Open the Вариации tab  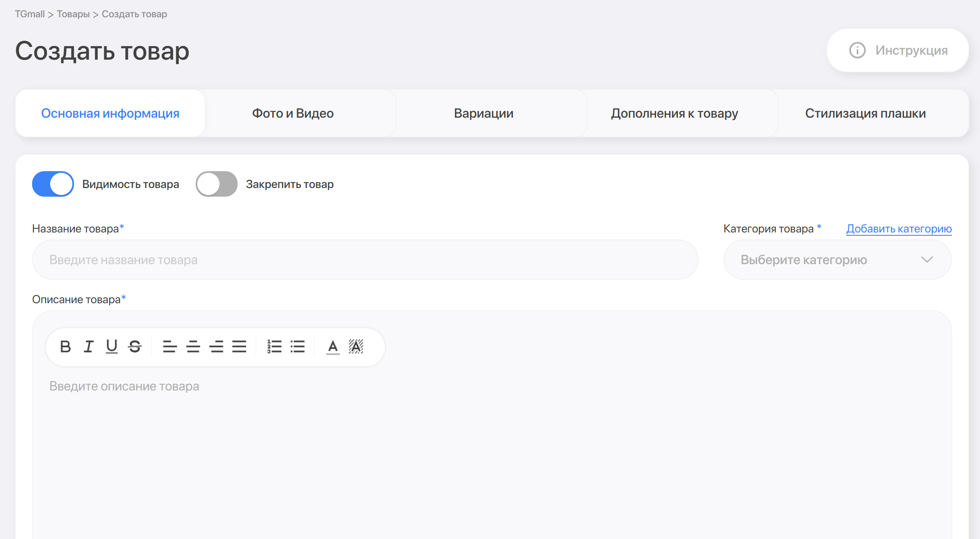(483, 113)
